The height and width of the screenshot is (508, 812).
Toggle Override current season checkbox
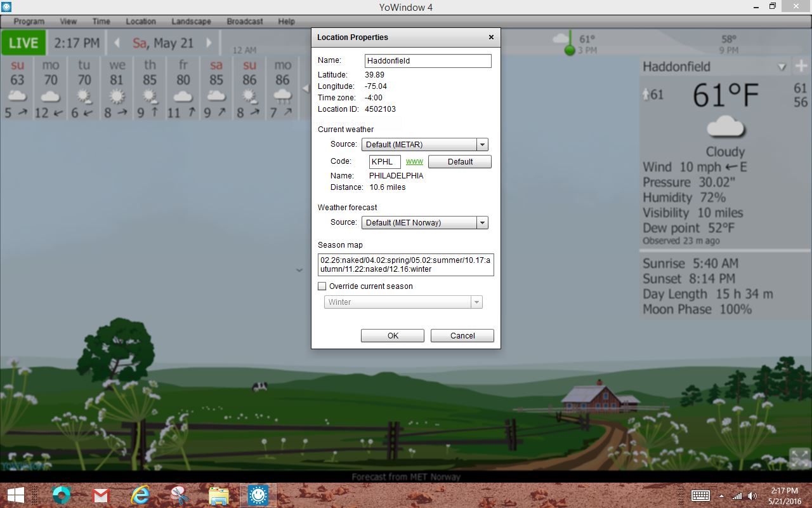pyautogui.click(x=322, y=286)
